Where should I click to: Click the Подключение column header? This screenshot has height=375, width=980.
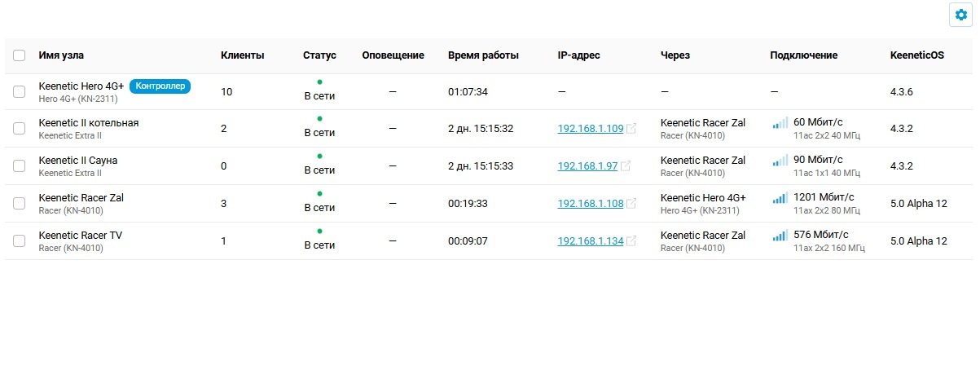(x=803, y=55)
